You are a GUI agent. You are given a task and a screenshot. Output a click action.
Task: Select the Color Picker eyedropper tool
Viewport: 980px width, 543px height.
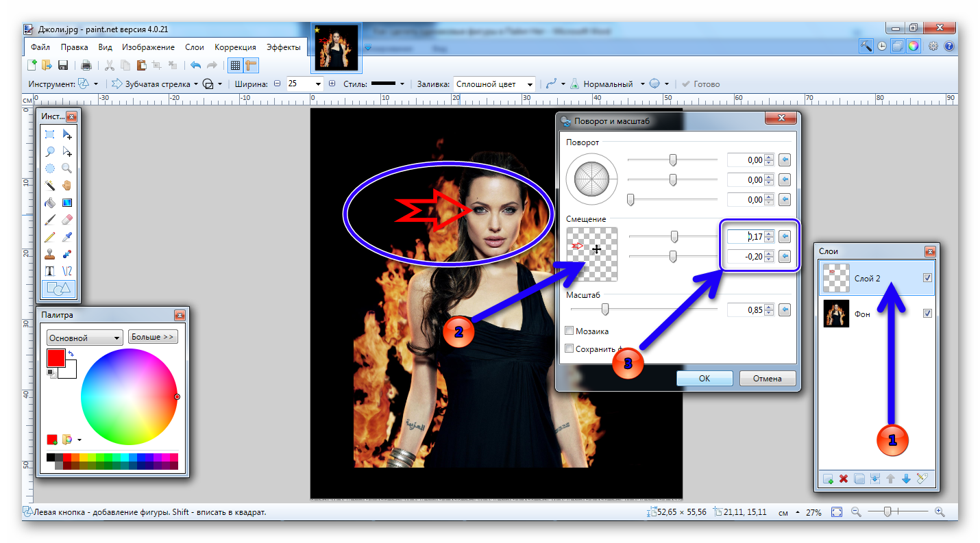pos(66,237)
